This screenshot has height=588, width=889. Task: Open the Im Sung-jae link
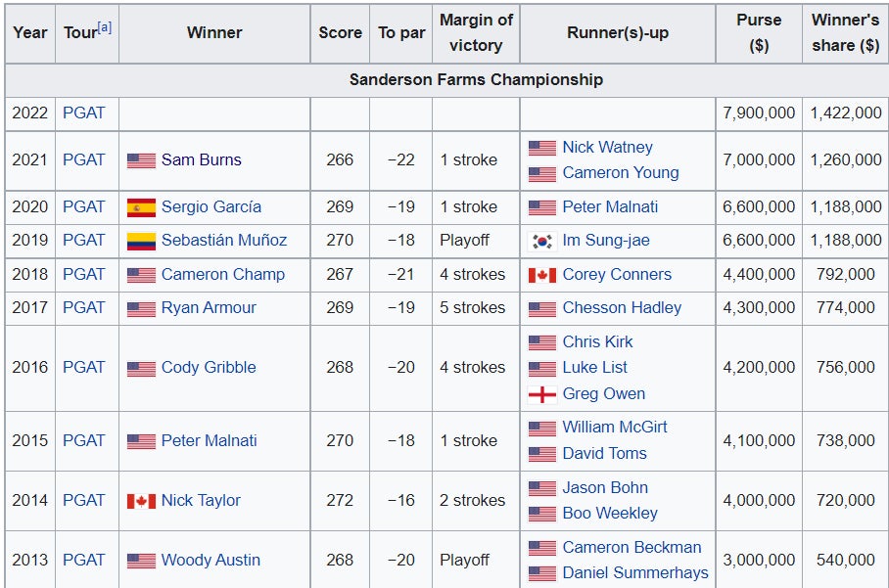coord(605,240)
